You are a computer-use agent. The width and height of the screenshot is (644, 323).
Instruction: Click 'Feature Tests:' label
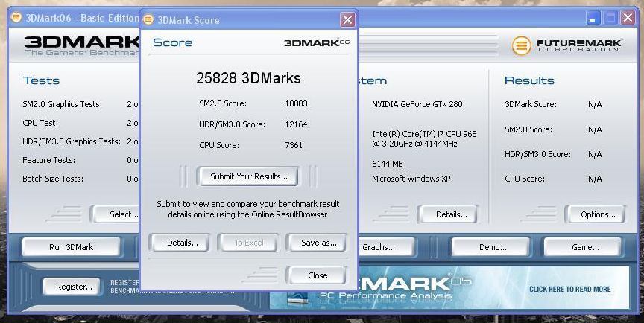tap(48, 160)
